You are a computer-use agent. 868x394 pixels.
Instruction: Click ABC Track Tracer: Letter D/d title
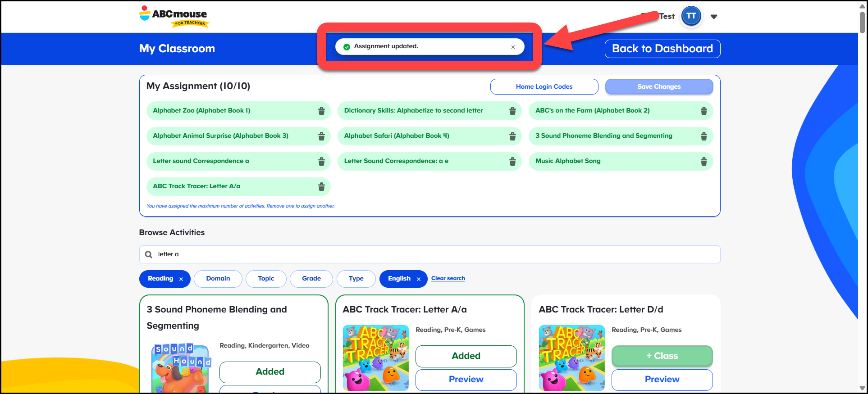tap(601, 310)
